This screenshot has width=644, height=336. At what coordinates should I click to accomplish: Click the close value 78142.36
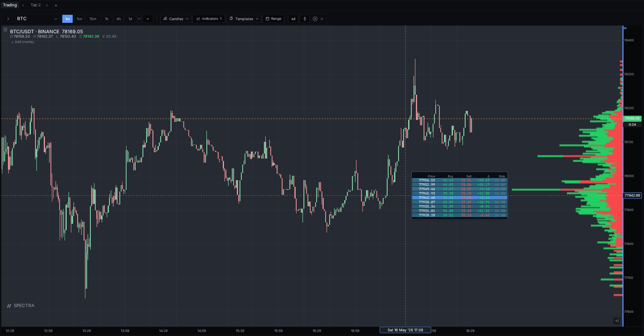pos(91,37)
